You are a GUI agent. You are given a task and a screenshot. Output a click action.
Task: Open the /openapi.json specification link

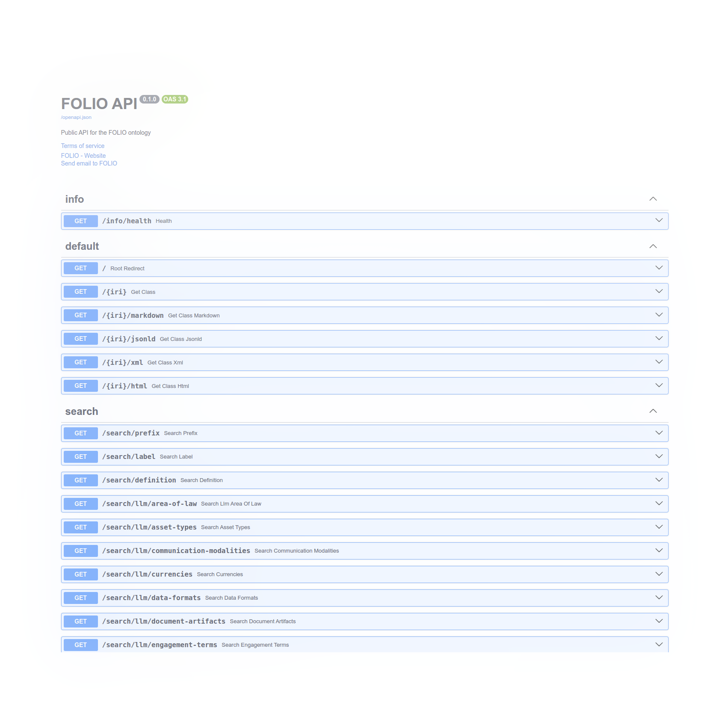click(x=76, y=117)
